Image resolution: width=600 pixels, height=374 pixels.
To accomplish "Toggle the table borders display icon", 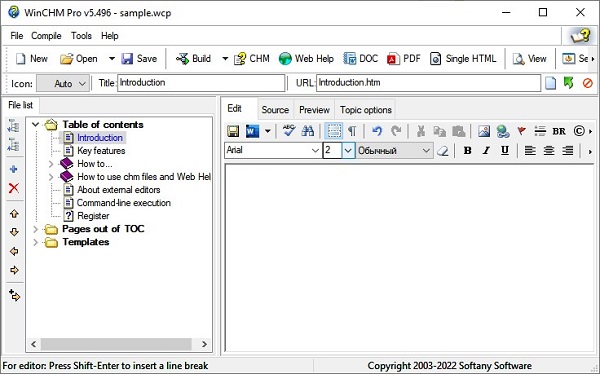I will point(334,131).
